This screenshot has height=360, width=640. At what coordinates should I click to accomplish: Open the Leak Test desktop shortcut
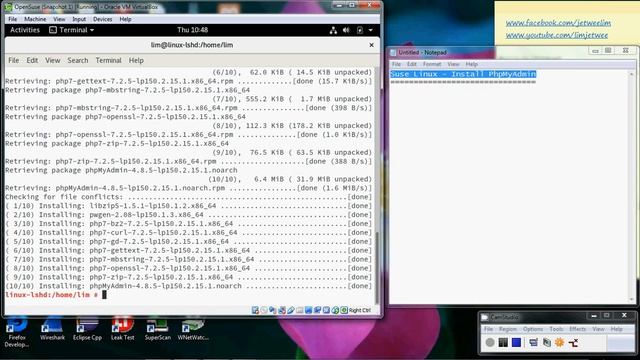(122, 330)
